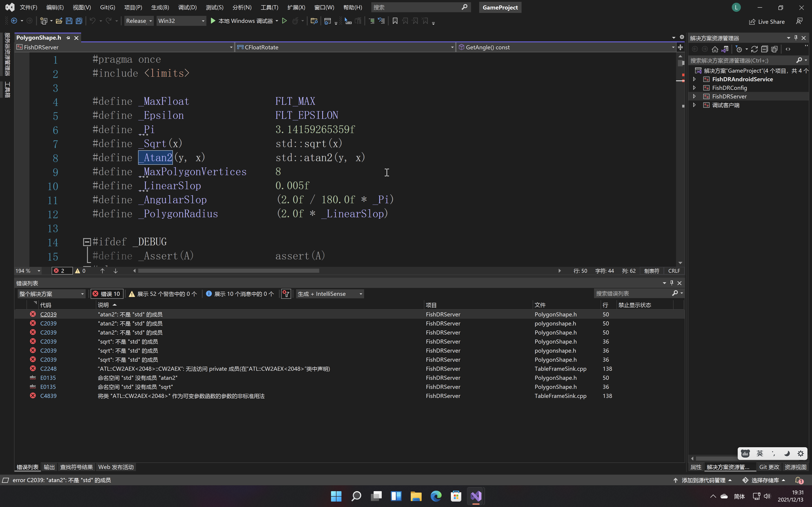812x507 pixels.
Task: Open the Find in Files toolbar icon
Action: pyautogui.click(x=314, y=21)
